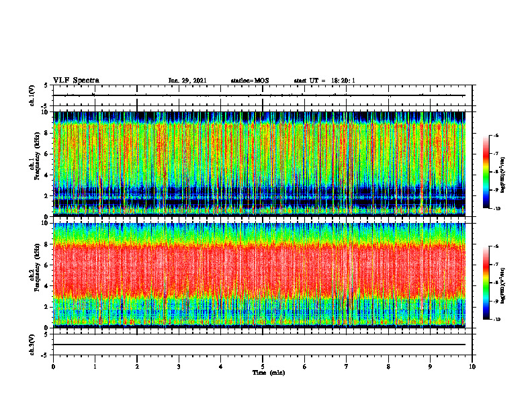Click the "-10" label on ch.2 color bar
Screen dimensions: 532x411
[496, 320]
